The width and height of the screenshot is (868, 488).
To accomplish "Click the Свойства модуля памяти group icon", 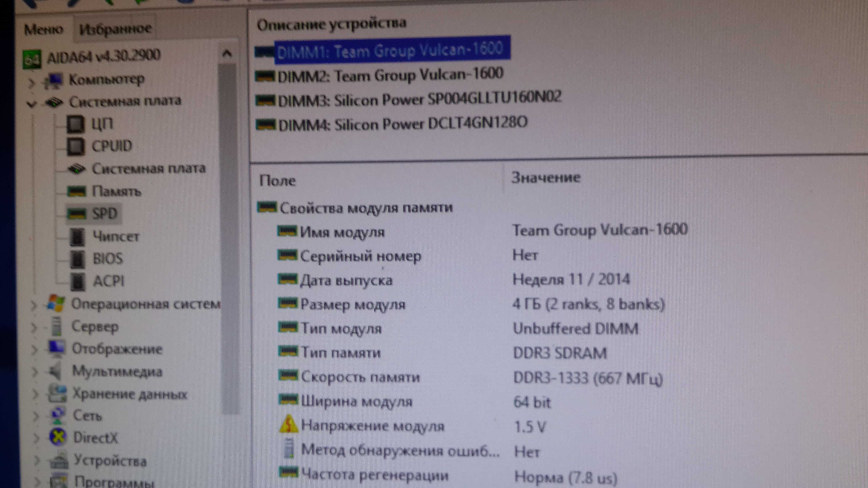I will pos(267,207).
